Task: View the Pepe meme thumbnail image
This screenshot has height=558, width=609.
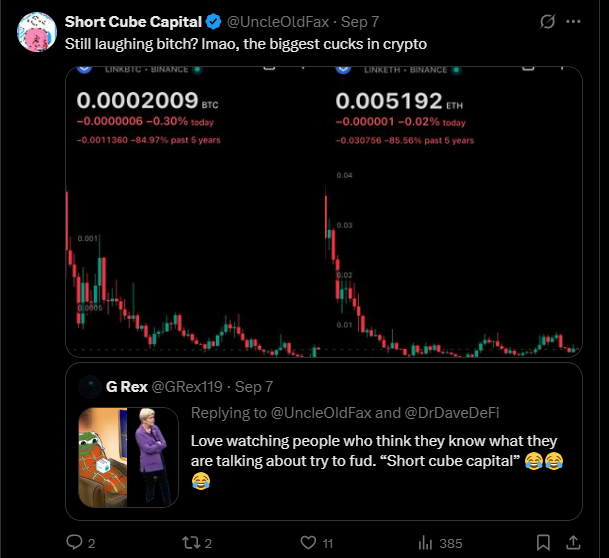Action: point(103,457)
